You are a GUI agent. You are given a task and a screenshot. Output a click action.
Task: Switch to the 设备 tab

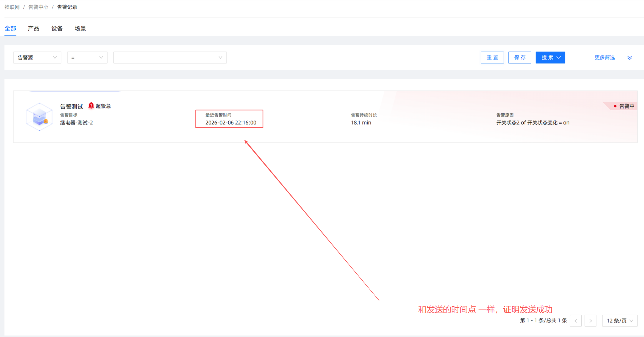point(57,28)
